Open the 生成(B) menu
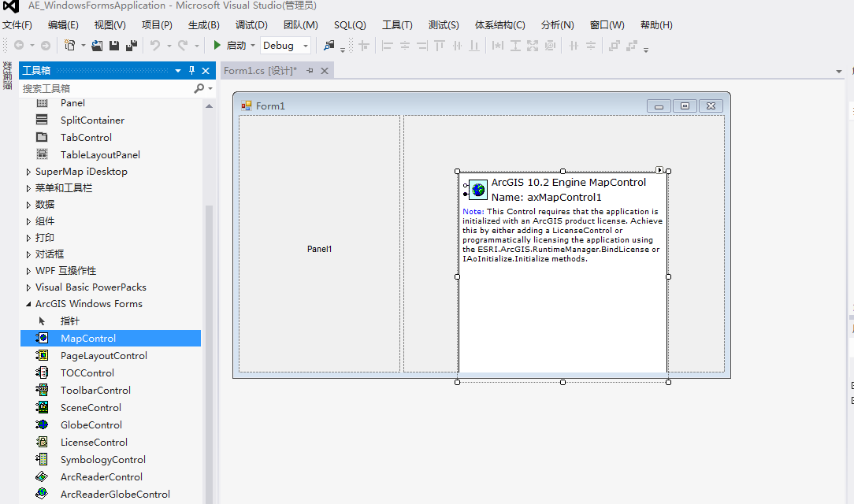This screenshot has width=854, height=504. [204, 25]
